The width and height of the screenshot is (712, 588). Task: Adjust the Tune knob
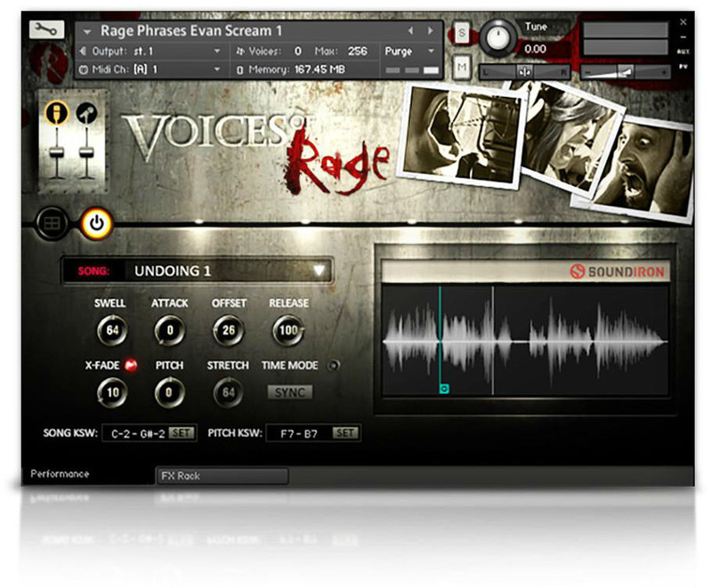pyautogui.click(x=498, y=37)
